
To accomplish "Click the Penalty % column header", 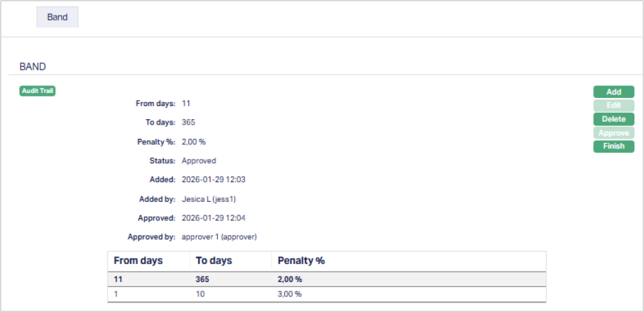I will click(x=301, y=261).
